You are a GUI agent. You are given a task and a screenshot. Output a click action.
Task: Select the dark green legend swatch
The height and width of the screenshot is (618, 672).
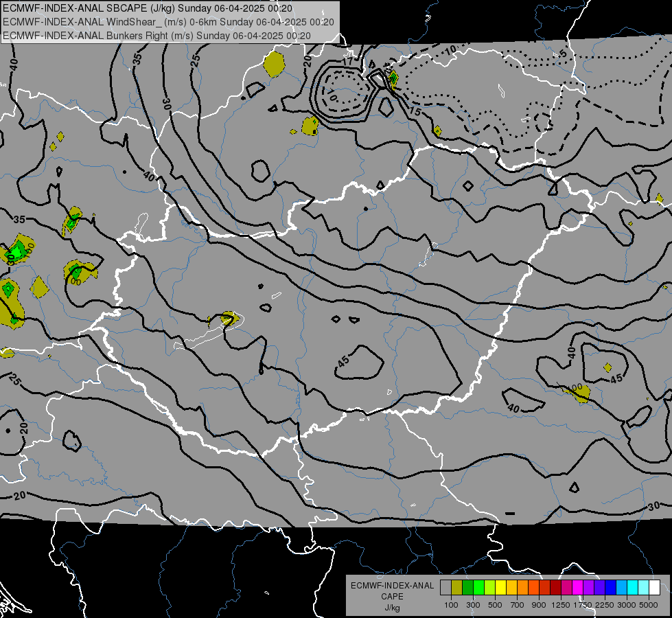(x=467, y=588)
